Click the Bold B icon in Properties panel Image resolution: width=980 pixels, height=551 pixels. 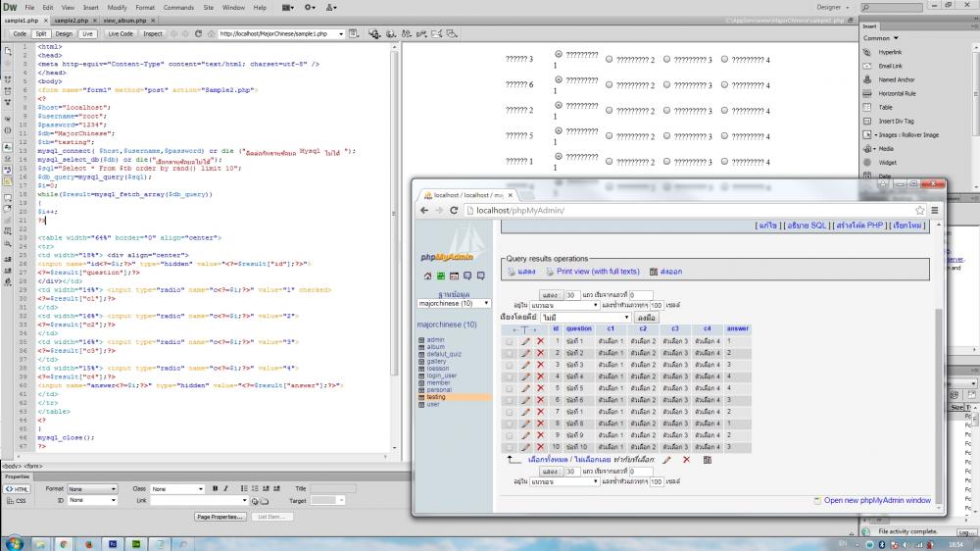(x=215, y=488)
